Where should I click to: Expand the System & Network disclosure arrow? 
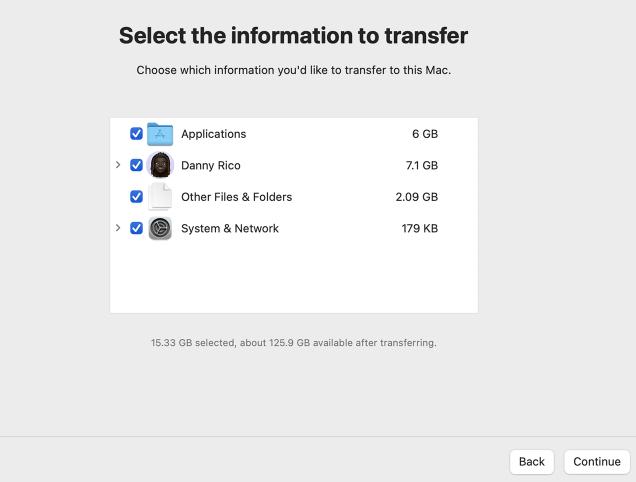tap(118, 228)
